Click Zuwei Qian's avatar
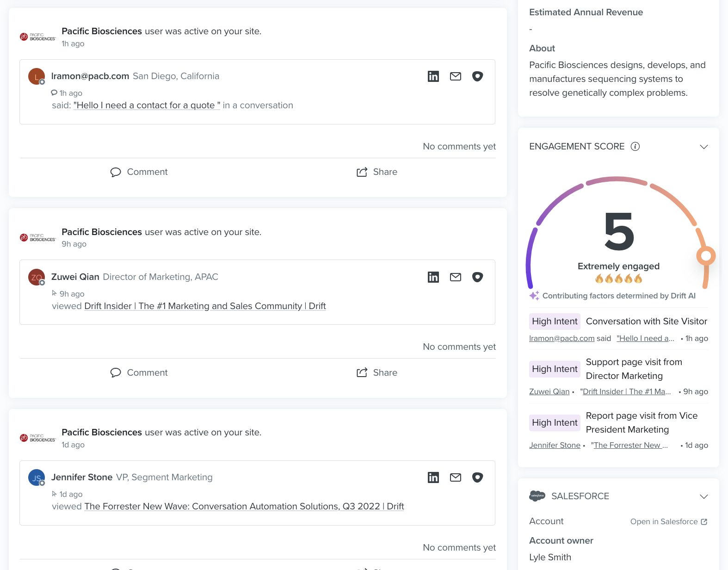This screenshot has width=728, height=570. coord(37,277)
